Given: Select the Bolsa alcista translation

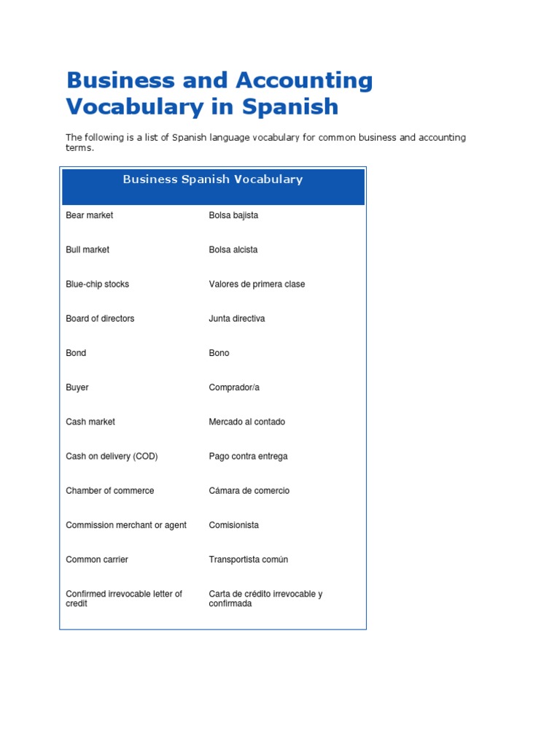Looking at the screenshot, I should pos(233,249).
